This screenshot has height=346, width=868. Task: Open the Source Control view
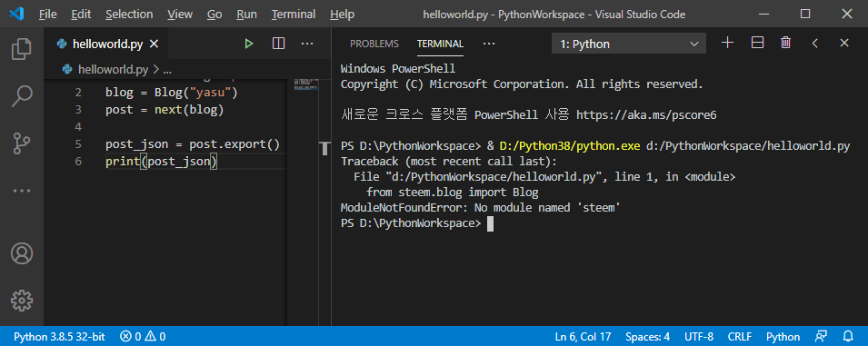pyautogui.click(x=22, y=143)
